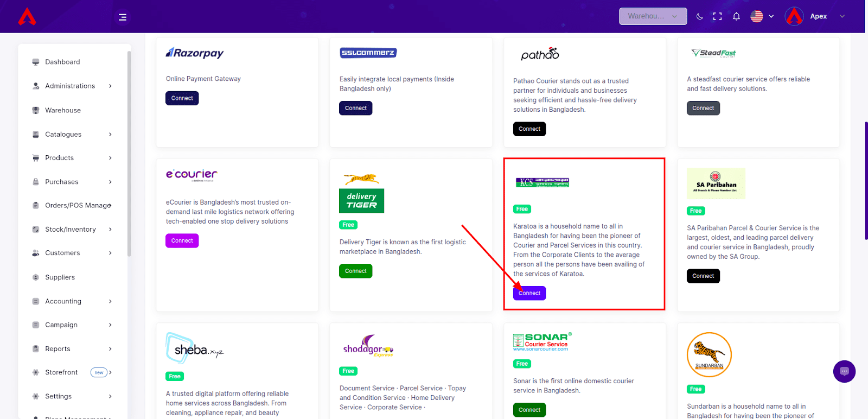This screenshot has height=419, width=868.
Task: Enter fullscreen with the expand icon
Action: [x=717, y=16]
